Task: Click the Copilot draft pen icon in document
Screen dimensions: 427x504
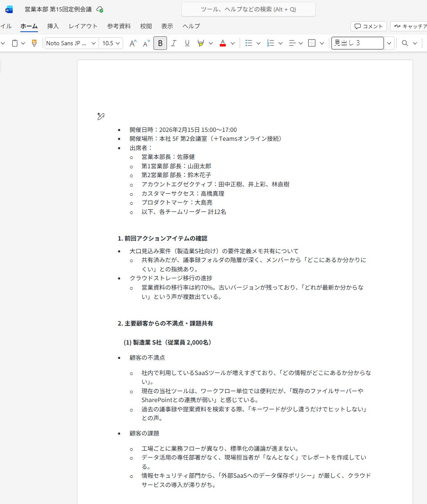Action: (100, 116)
